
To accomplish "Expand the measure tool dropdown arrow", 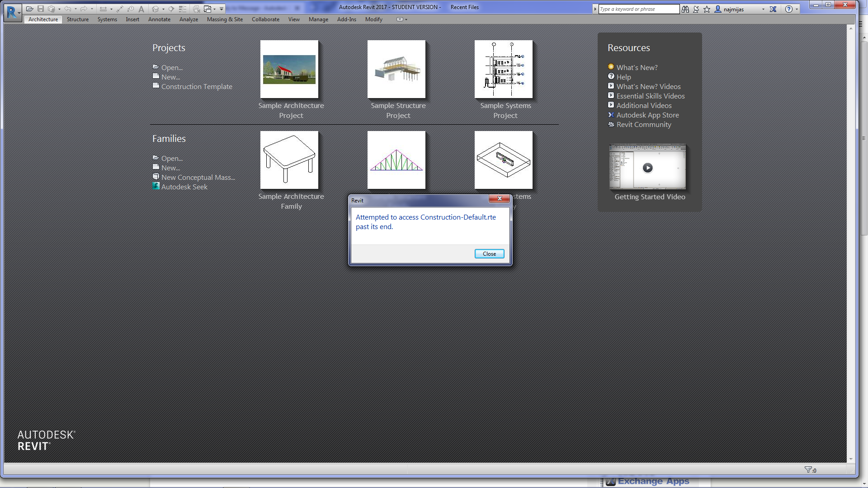I will [x=111, y=9].
